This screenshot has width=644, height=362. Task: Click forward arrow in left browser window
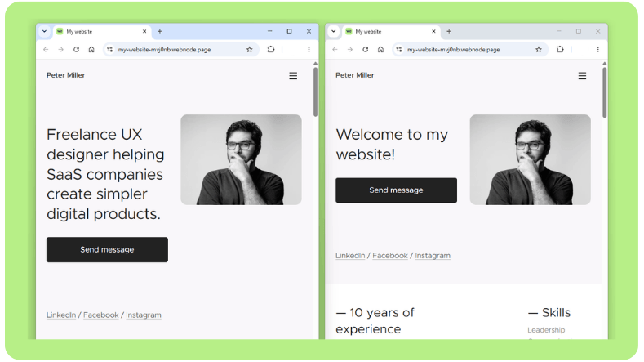point(60,49)
